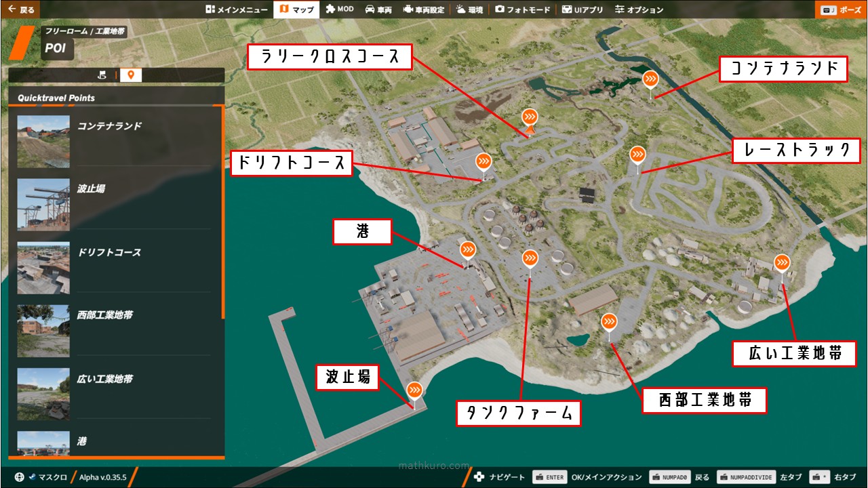Click the コンテナランド quicktravel map marker

(x=650, y=79)
